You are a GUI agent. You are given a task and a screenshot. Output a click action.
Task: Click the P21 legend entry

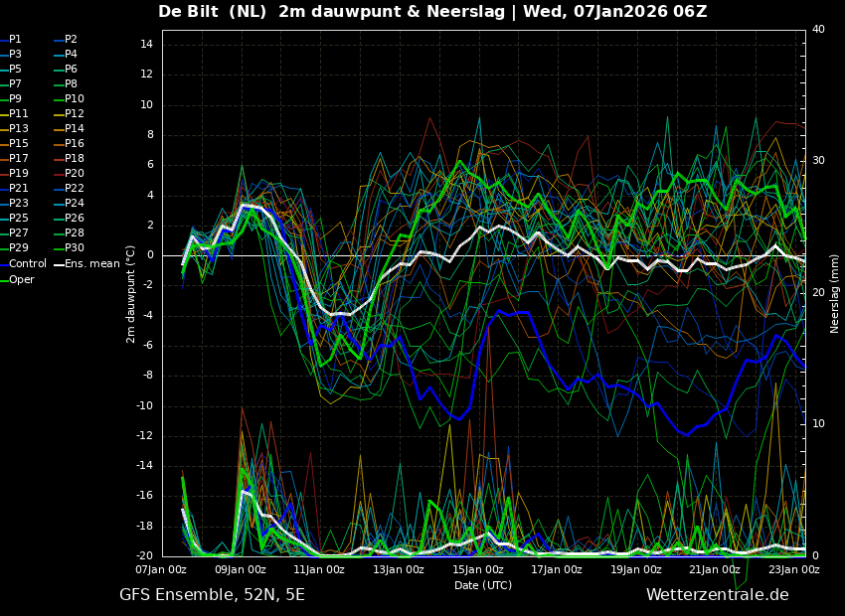point(14,189)
